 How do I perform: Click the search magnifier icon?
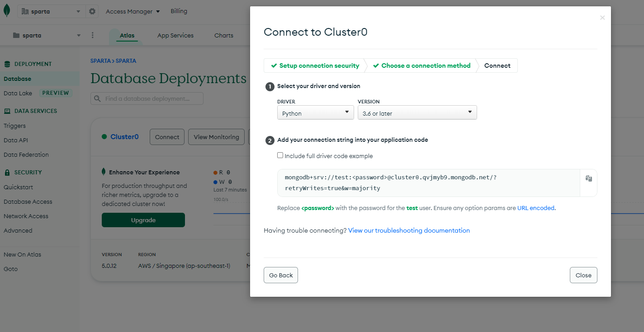98,98
